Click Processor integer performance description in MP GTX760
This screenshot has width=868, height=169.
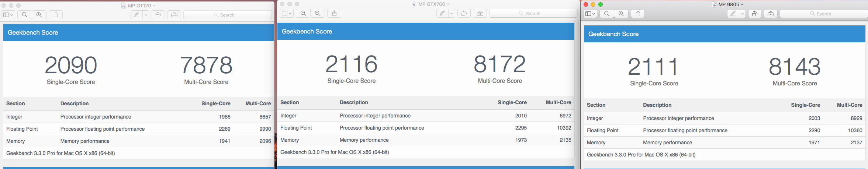click(x=375, y=116)
